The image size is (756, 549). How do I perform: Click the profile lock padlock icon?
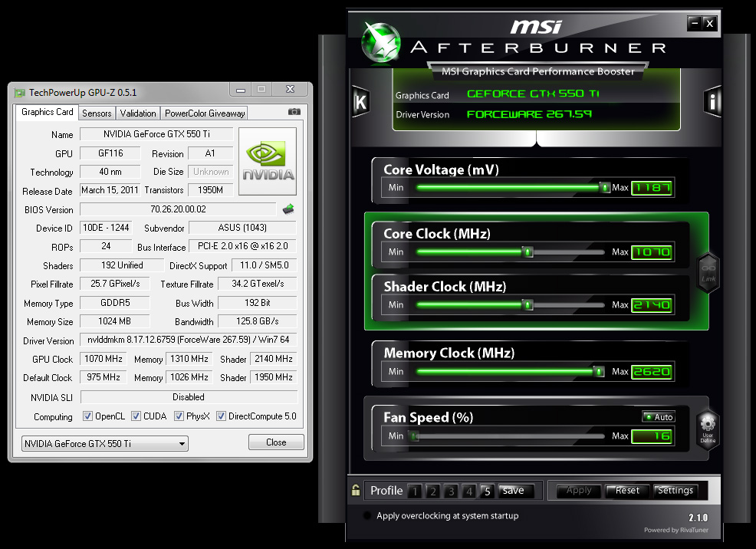[x=356, y=490]
